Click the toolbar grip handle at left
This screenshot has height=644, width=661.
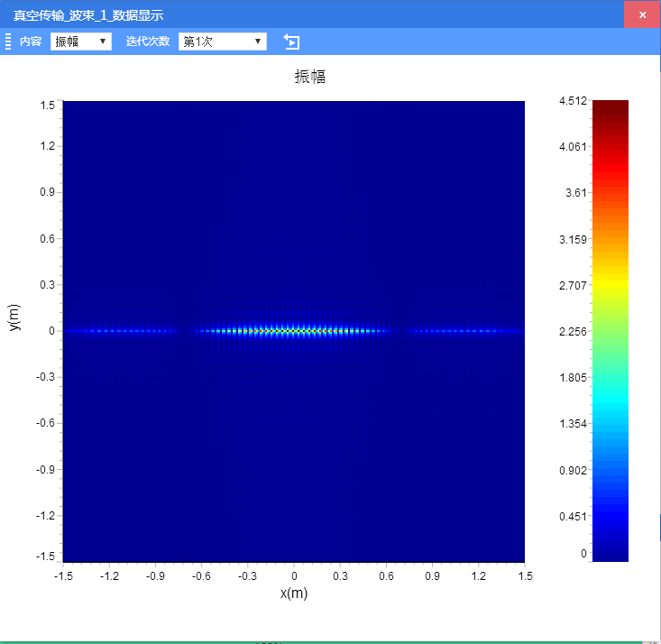pyautogui.click(x=8, y=41)
